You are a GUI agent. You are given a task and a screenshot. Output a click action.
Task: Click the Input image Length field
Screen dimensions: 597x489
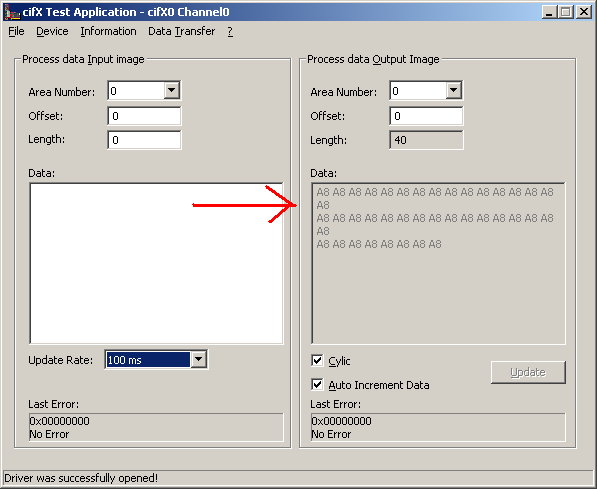point(144,140)
